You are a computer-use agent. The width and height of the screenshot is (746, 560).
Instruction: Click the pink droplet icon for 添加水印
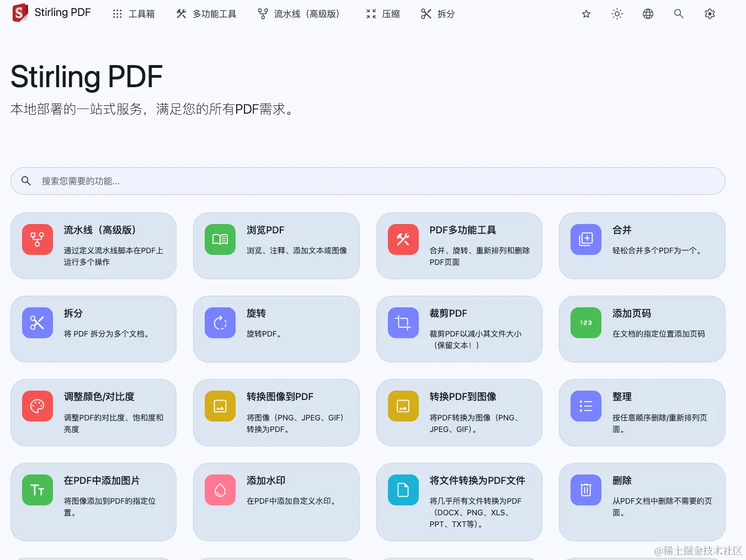(220, 490)
